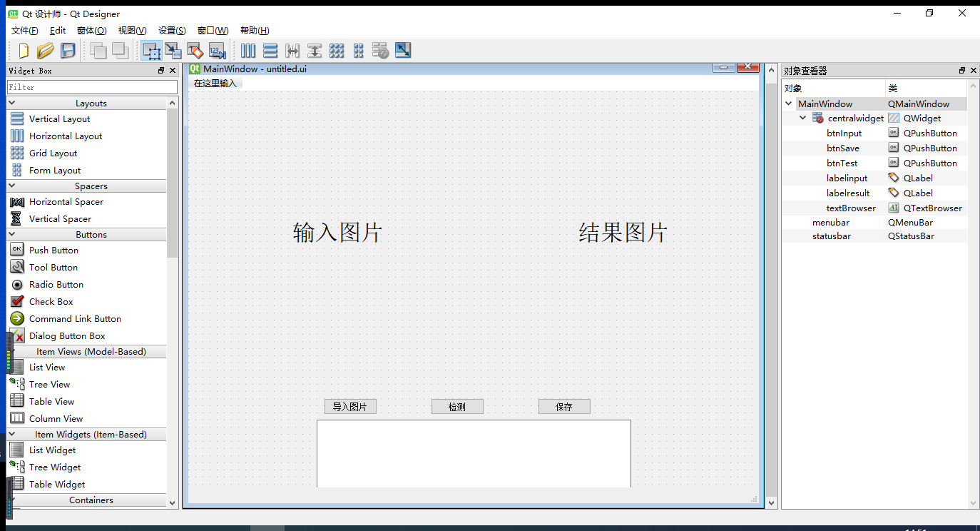
Task: Click the Lay Out in a Grid icon
Action: coord(336,51)
